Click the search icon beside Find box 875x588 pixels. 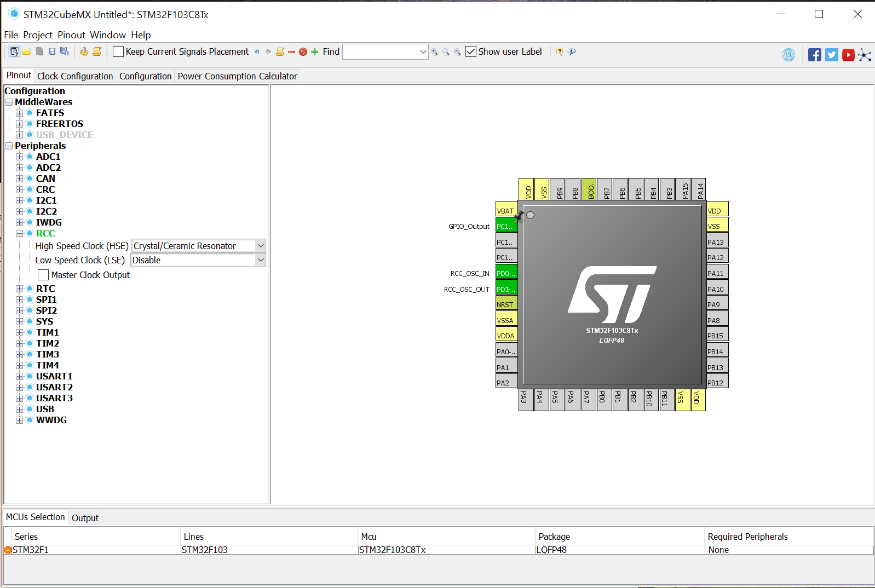(x=434, y=52)
